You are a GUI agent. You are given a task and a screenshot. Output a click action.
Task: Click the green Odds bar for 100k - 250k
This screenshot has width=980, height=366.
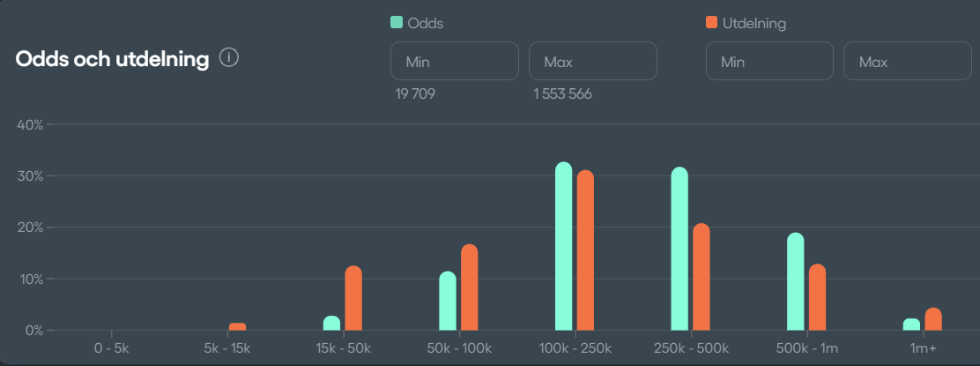(564, 247)
